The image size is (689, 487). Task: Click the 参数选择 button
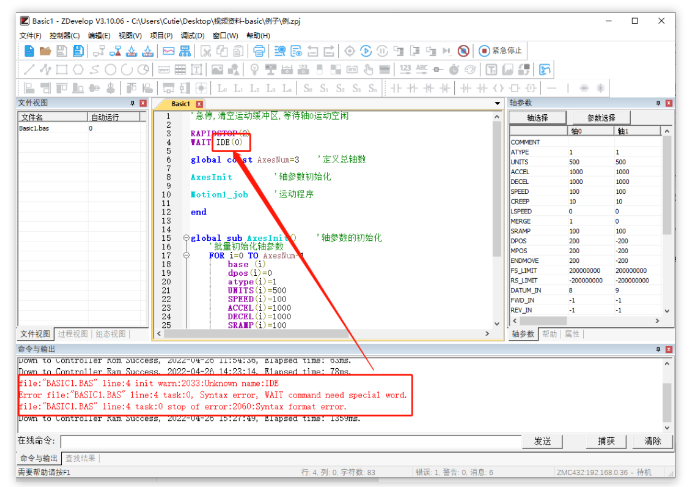[x=601, y=118]
